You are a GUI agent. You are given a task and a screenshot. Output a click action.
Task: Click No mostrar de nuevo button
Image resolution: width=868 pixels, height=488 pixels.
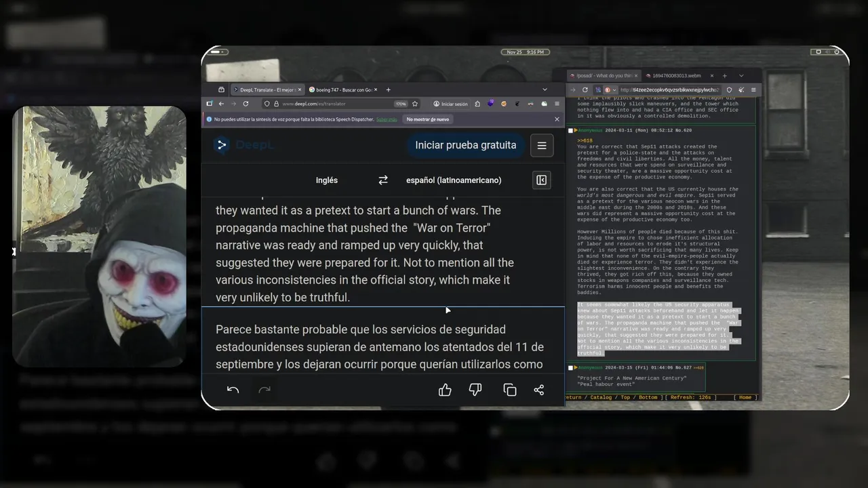point(428,119)
